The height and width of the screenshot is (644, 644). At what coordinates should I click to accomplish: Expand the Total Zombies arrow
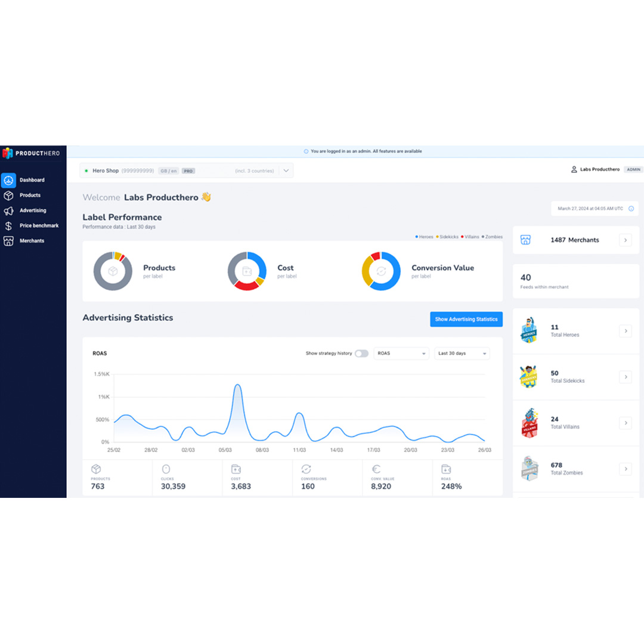tap(625, 469)
